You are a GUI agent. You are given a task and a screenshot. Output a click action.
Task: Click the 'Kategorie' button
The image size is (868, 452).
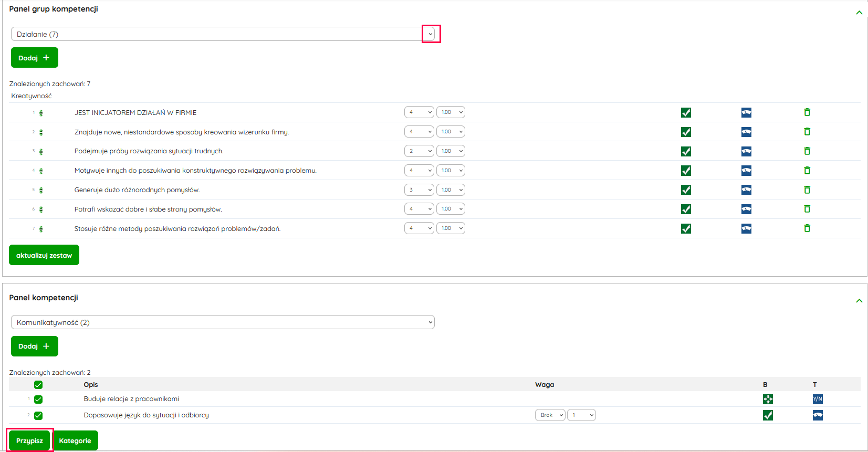(x=75, y=440)
